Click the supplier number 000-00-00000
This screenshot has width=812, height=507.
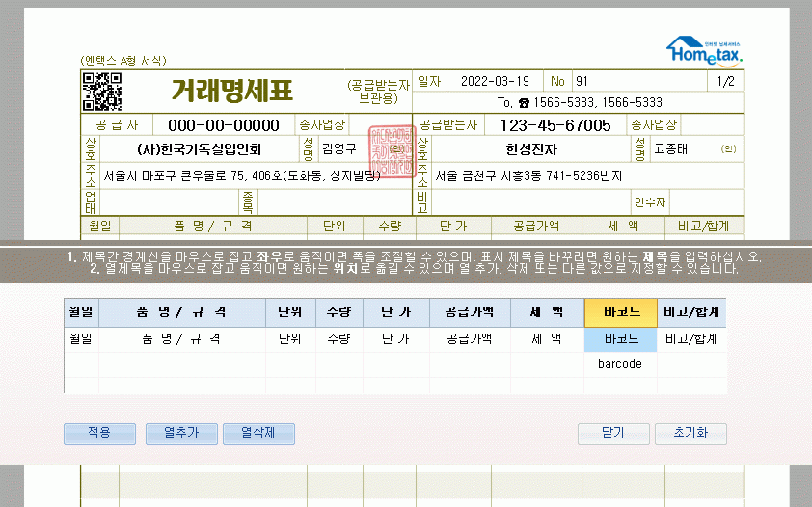(x=223, y=125)
